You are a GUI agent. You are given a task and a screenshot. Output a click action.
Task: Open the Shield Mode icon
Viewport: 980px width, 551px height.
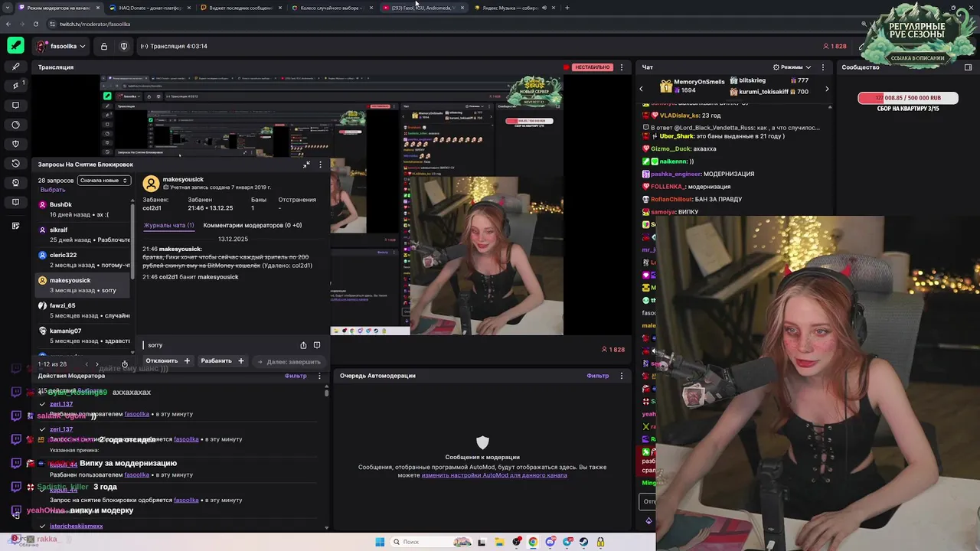tap(124, 46)
